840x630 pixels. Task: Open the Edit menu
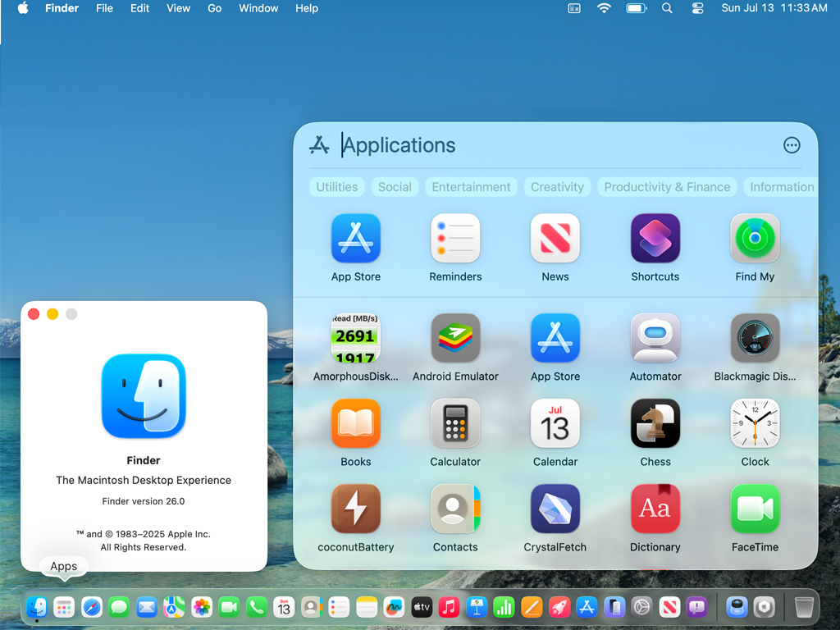click(x=139, y=8)
